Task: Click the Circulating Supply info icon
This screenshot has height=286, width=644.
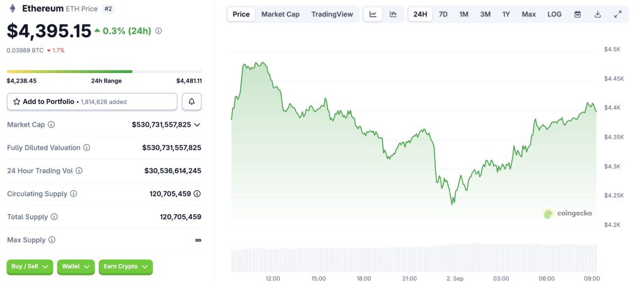Action: [x=74, y=194]
